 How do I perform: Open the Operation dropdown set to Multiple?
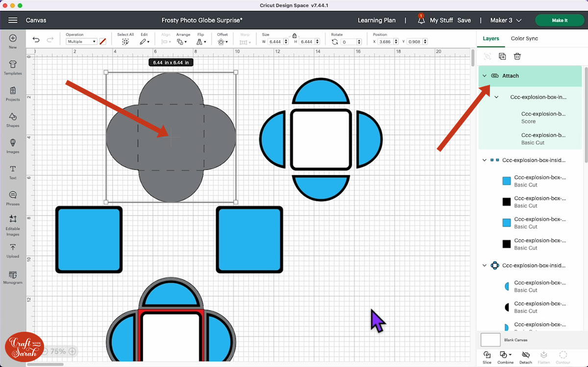coord(81,42)
